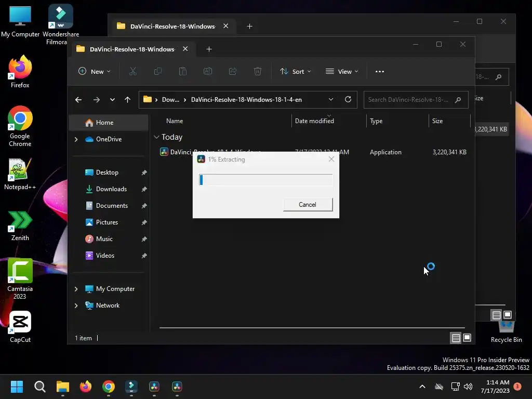Open Firefox desktop shortcut
The height and width of the screenshot is (399, 532).
coord(20,72)
